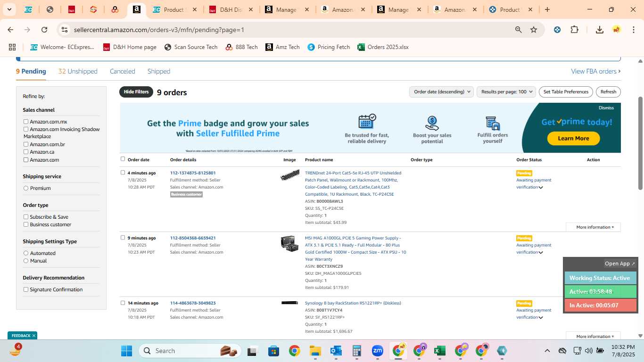Click the page vertical scrollbar

tap(640, 143)
